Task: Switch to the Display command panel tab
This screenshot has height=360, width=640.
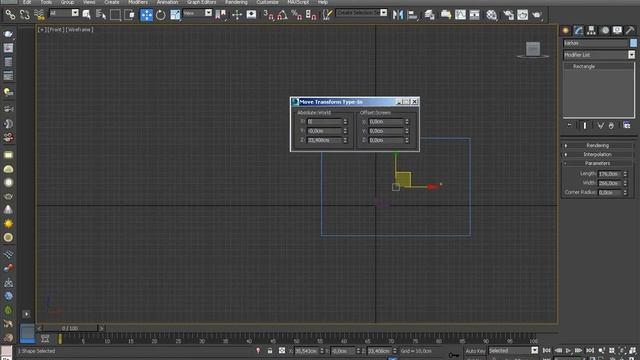Action: (617, 30)
